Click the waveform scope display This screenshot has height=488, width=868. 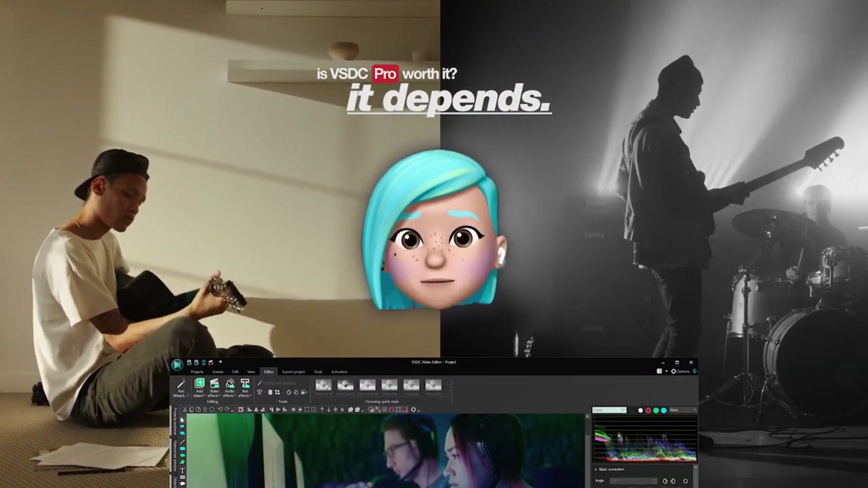click(645, 439)
